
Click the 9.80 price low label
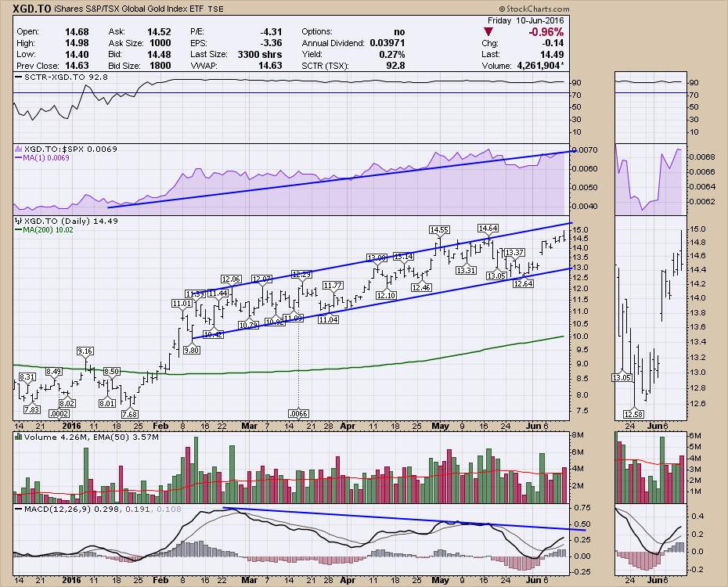click(x=191, y=351)
